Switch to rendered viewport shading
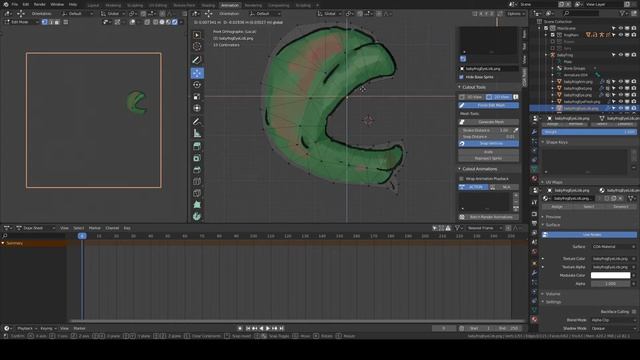Screen dimensions: 640x360 [x=174, y=22]
